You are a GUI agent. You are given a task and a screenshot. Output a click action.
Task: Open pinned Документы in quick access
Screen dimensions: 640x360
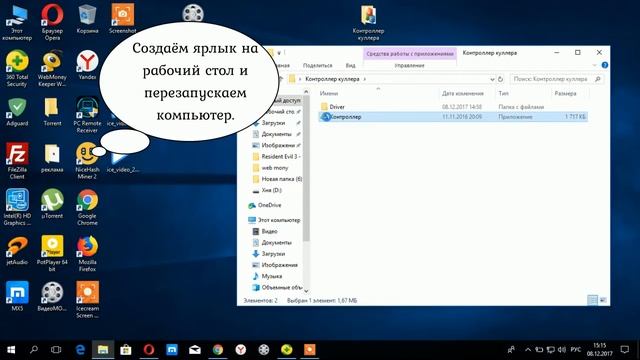[276, 134]
